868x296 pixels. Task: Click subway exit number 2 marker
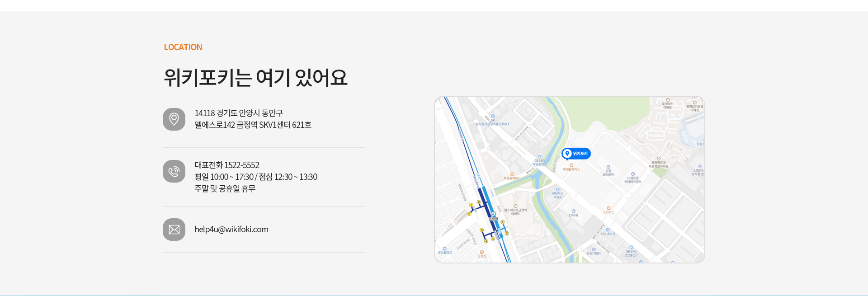click(507, 233)
